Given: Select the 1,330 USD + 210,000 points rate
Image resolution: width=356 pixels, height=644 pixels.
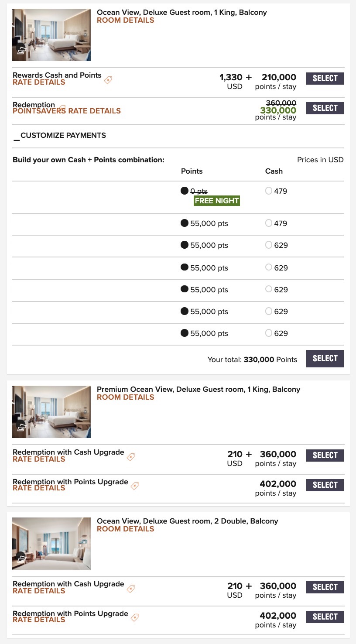Looking at the screenshot, I should click(325, 79).
